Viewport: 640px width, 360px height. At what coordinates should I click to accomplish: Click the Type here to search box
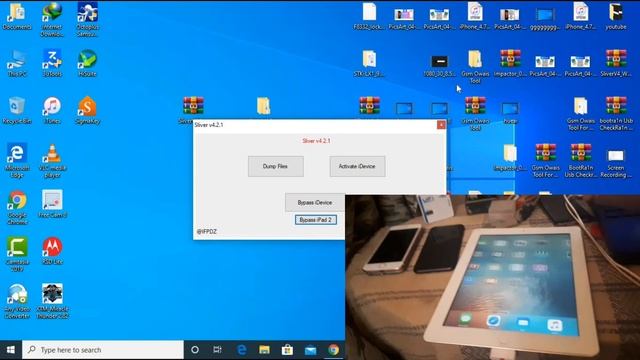tap(103, 350)
